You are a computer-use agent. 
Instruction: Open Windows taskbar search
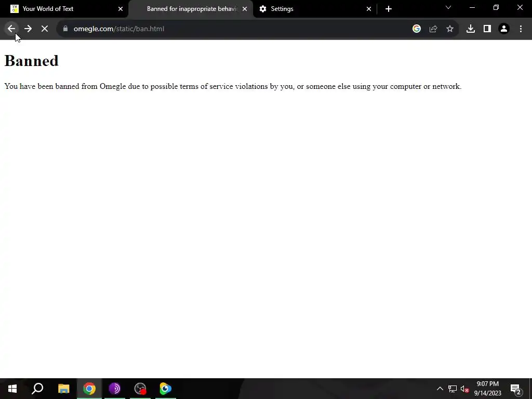click(x=37, y=389)
